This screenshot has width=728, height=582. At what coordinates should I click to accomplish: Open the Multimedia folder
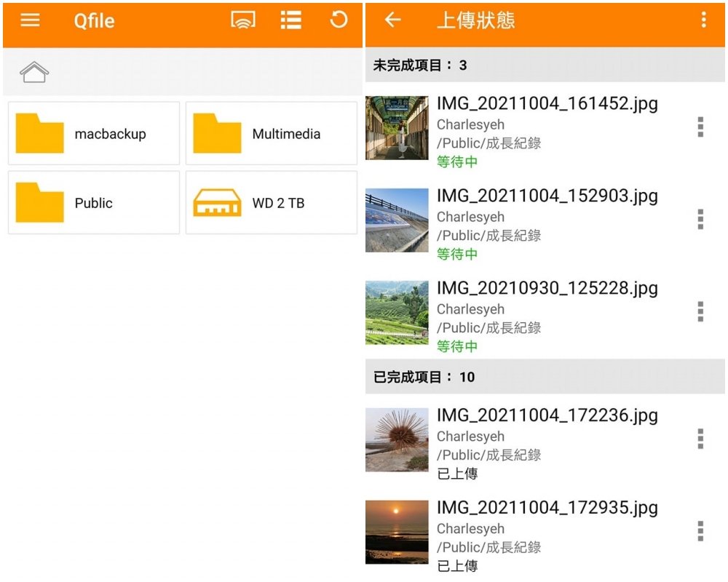[272, 134]
